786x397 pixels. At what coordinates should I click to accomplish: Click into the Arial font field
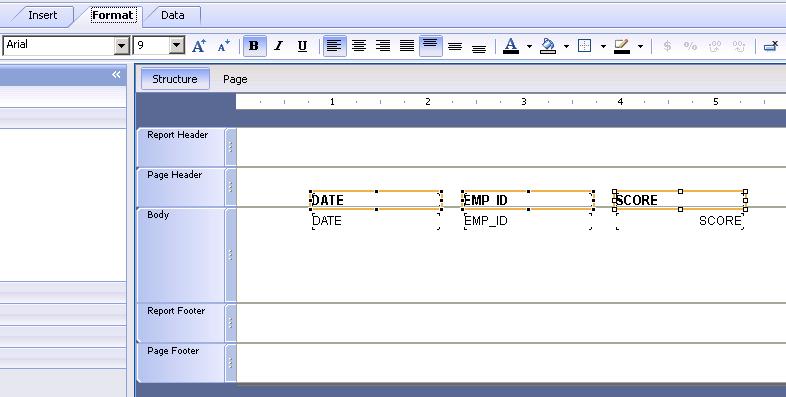[59, 46]
